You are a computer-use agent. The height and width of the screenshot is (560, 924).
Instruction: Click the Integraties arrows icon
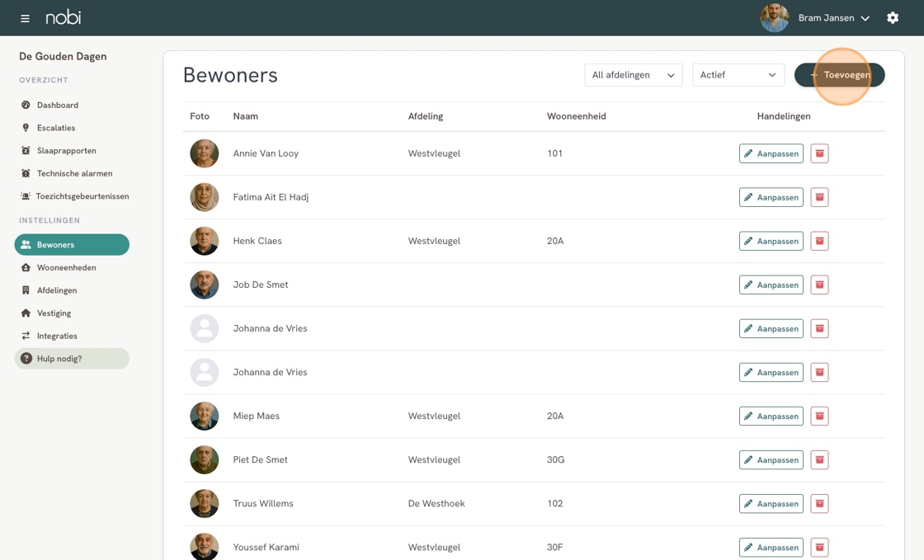(26, 336)
